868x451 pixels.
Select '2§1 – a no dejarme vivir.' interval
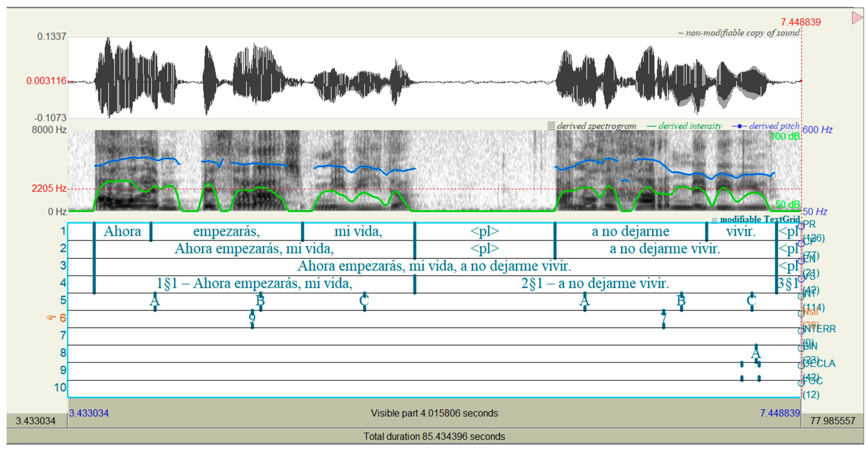[x=595, y=283]
